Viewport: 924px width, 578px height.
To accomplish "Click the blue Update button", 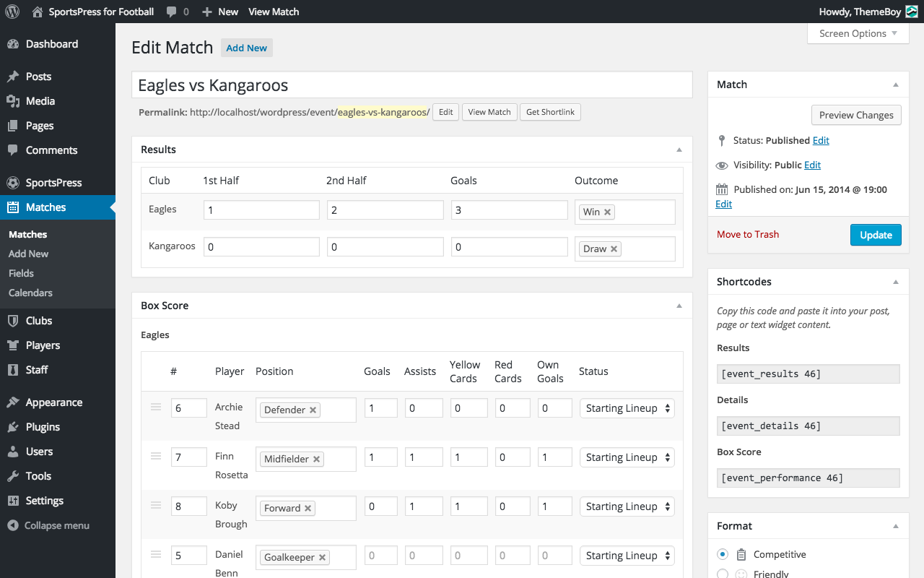I will (x=875, y=235).
